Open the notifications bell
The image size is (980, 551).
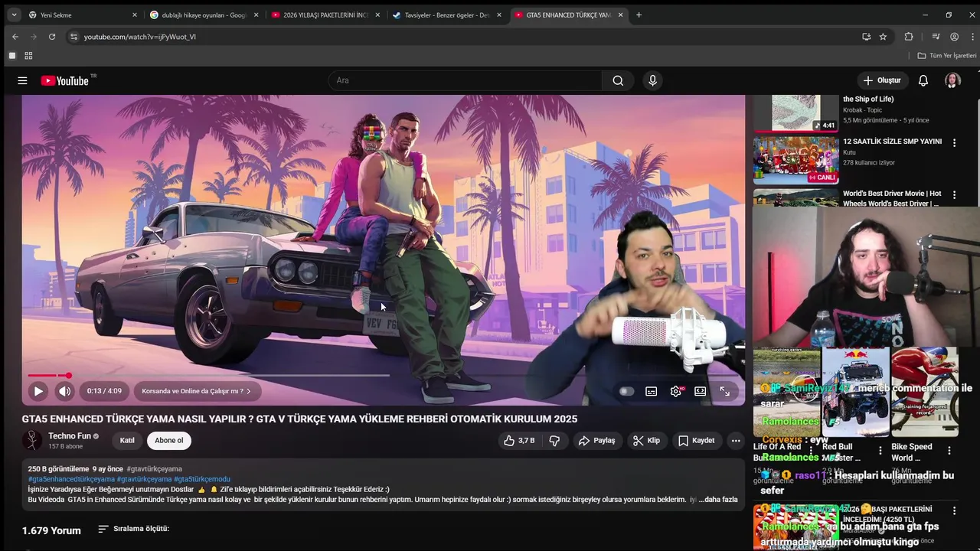[x=923, y=80]
